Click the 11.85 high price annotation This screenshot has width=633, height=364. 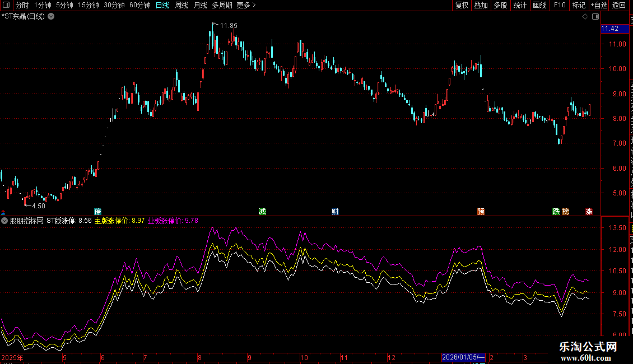coord(229,26)
